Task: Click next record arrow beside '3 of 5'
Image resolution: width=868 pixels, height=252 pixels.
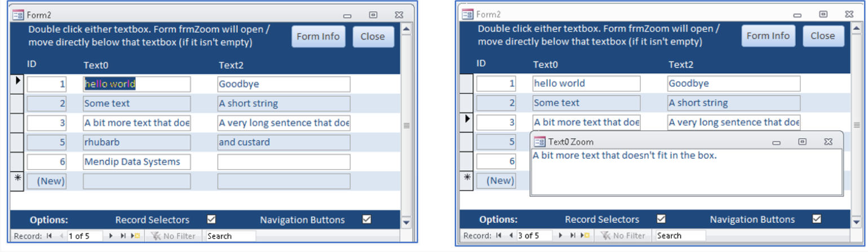Action: (560, 236)
